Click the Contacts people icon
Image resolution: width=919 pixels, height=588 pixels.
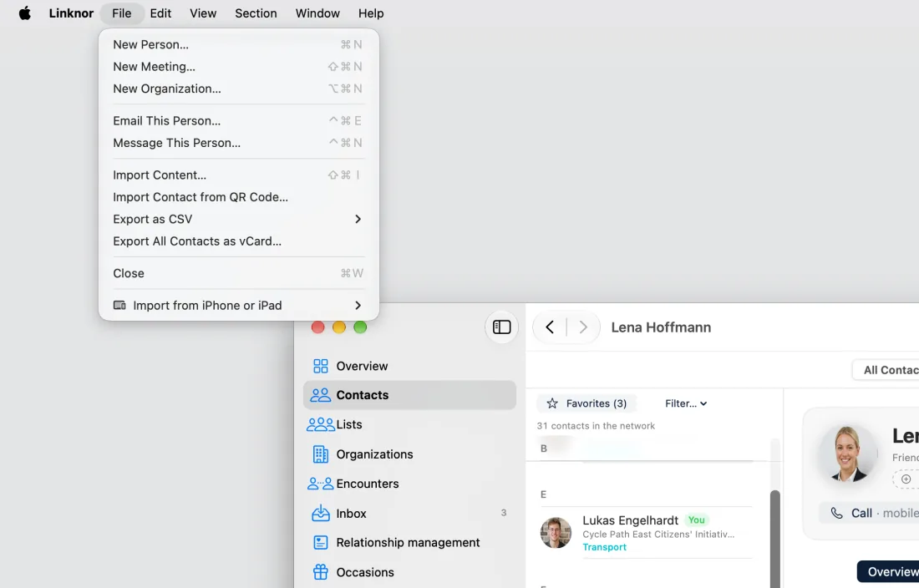pos(320,395)
